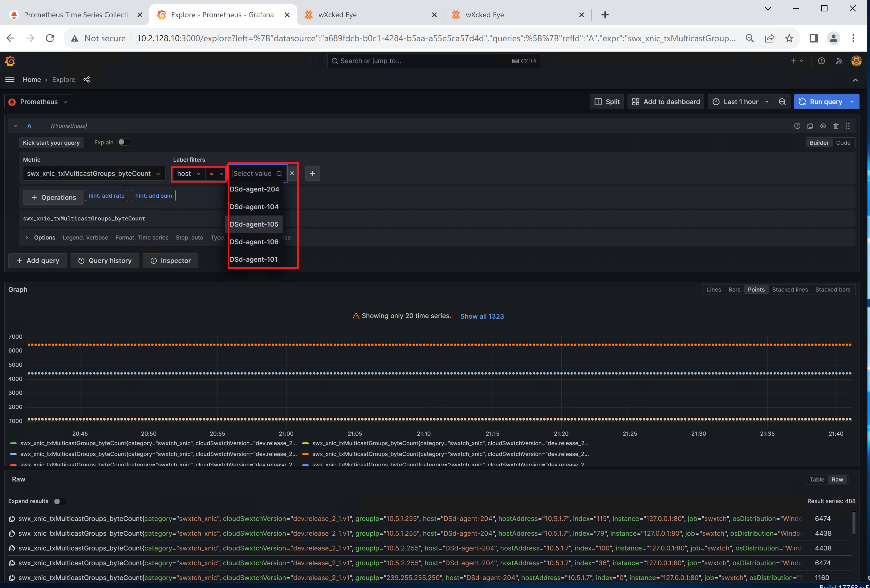Select the Stacked lines graph style

[x=790, y=289]
